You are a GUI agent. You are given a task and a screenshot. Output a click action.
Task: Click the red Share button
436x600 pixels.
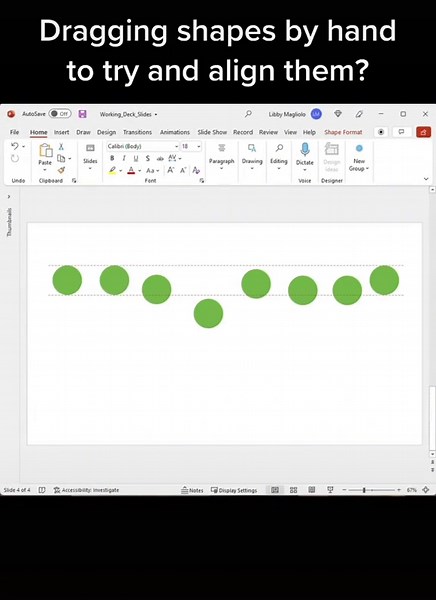423,132
